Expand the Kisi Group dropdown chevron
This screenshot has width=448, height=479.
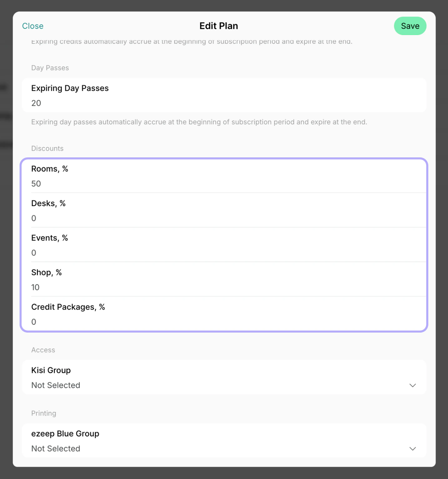[412, 385]
